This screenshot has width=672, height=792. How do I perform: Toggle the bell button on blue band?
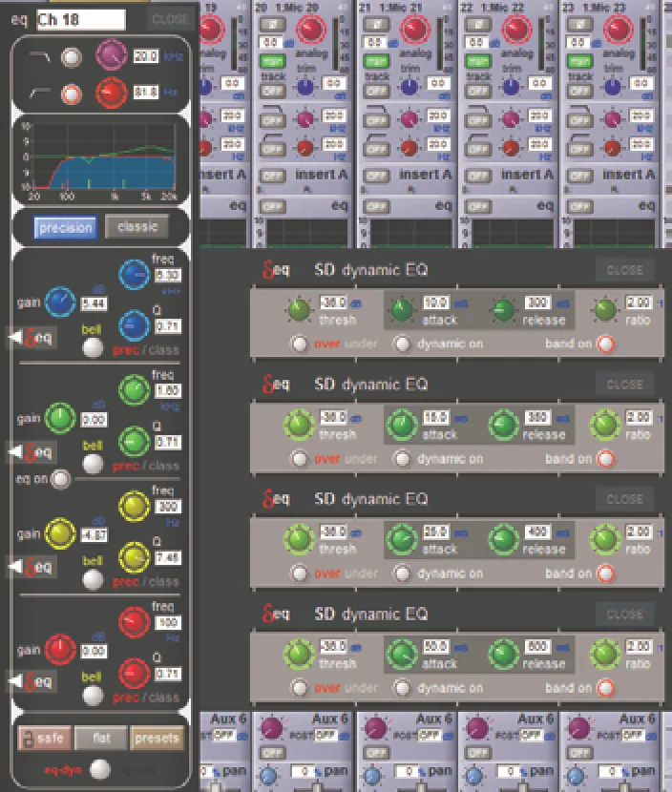pos(93,347)
